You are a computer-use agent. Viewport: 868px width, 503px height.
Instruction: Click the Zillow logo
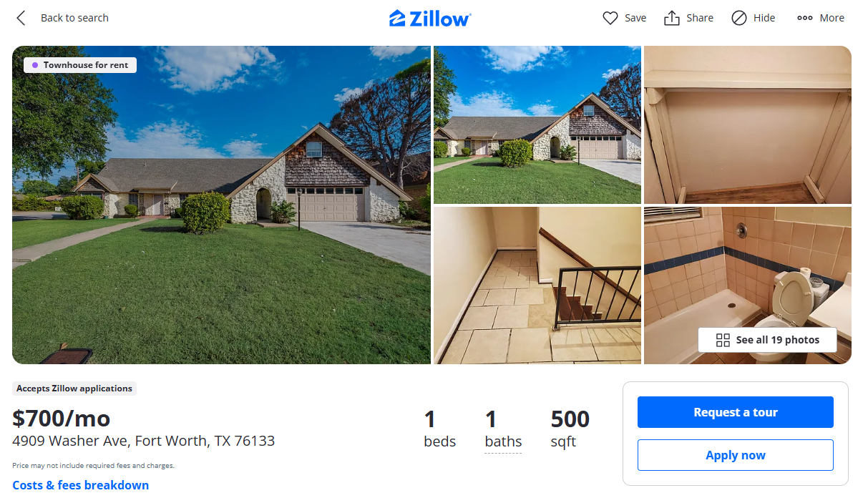tap(430, 18)
